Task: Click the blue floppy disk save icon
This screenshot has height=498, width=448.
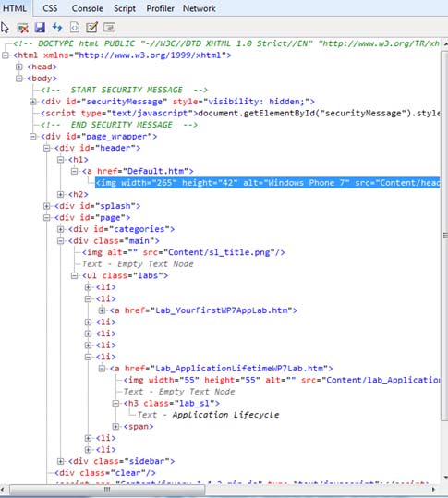Action: (x=40, y=28)
